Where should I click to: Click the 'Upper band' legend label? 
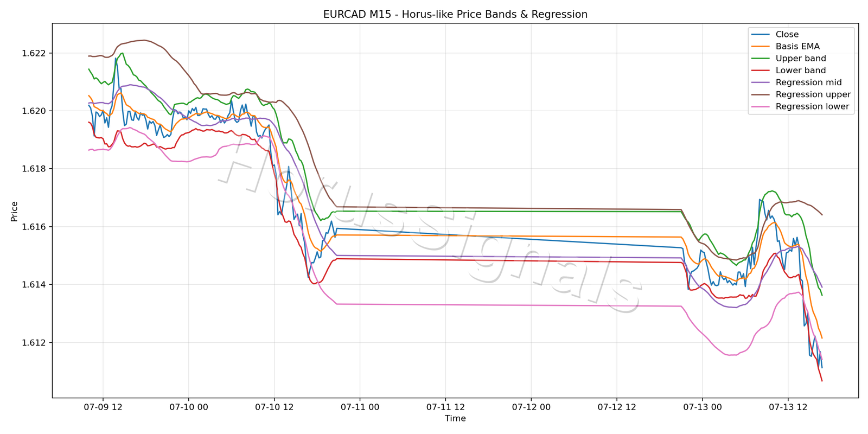(801, 59)
